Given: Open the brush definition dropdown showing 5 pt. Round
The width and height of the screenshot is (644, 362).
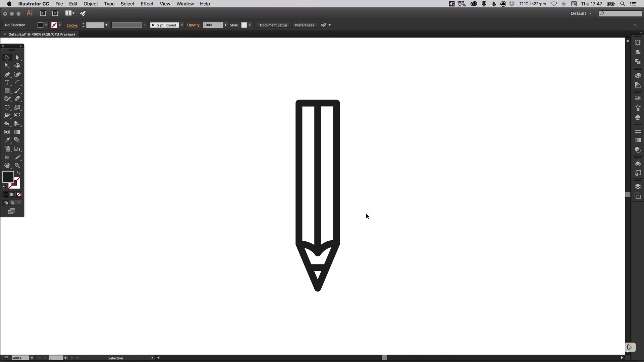Looking at the screenshot, I should click(x=182, y=25).
